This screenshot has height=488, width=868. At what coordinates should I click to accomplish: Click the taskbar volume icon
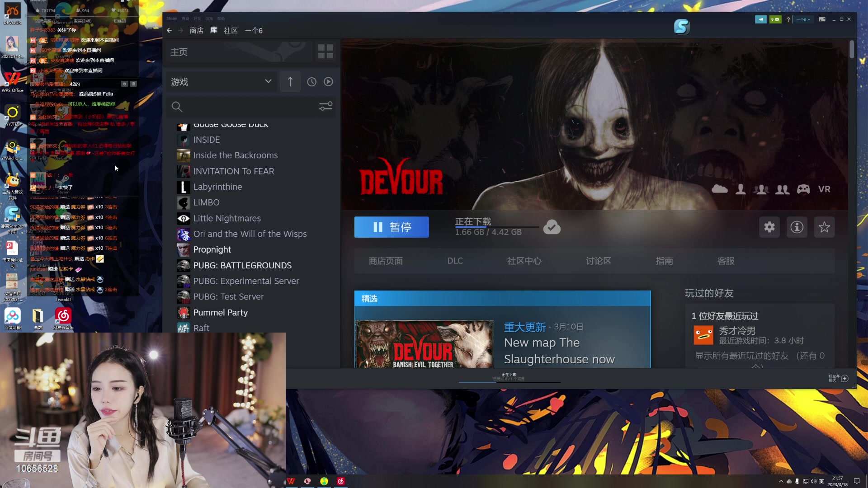[x=813, y=481]
